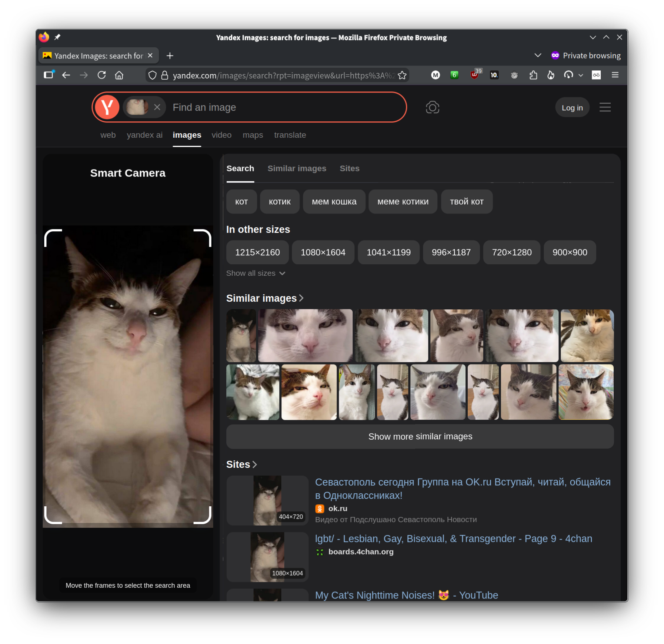
Task: Open the tracking protection shield icon
Action: tap(152, 76)
